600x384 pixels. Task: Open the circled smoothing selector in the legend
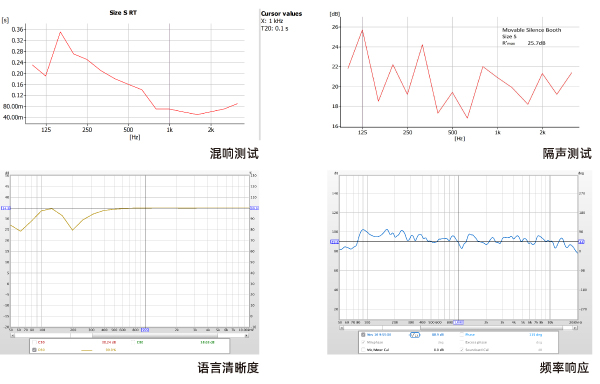pyautogui.click(x=415, y=335)
